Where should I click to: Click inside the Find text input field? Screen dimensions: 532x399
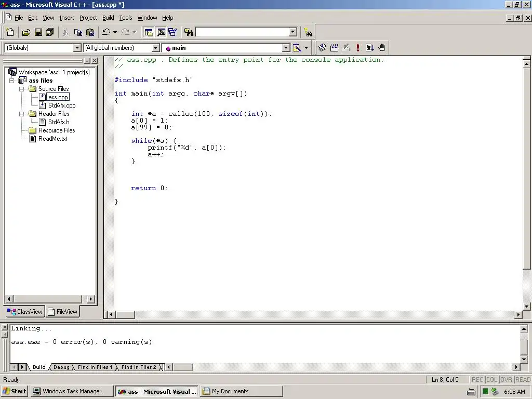click(x=243, y=32)
